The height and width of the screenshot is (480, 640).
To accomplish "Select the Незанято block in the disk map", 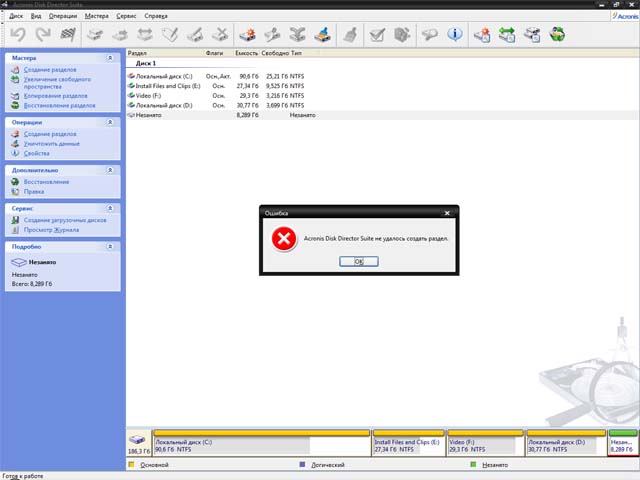I will click(x=622, y=443).
